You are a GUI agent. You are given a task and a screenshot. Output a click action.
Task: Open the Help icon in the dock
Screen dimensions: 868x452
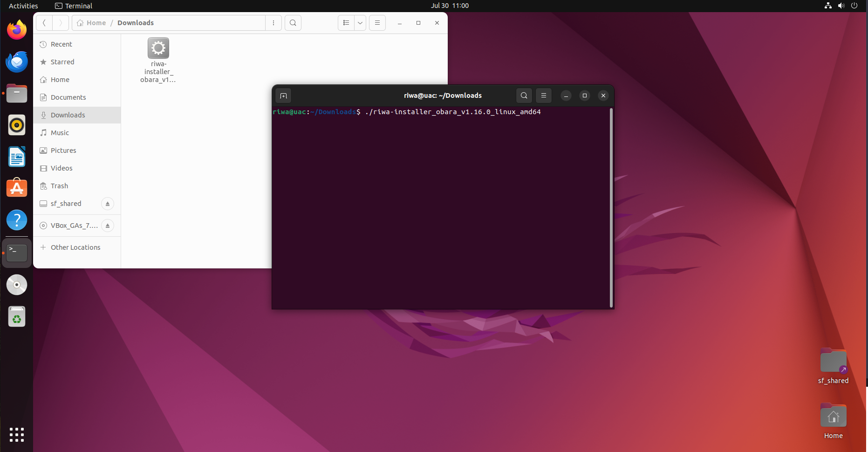[17, 220]
